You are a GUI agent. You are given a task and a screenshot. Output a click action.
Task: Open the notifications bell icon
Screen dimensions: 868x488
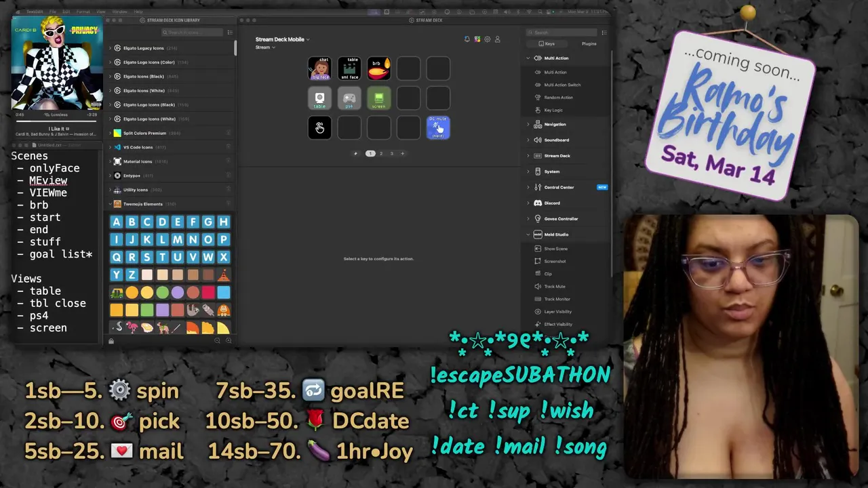(467, 39)
